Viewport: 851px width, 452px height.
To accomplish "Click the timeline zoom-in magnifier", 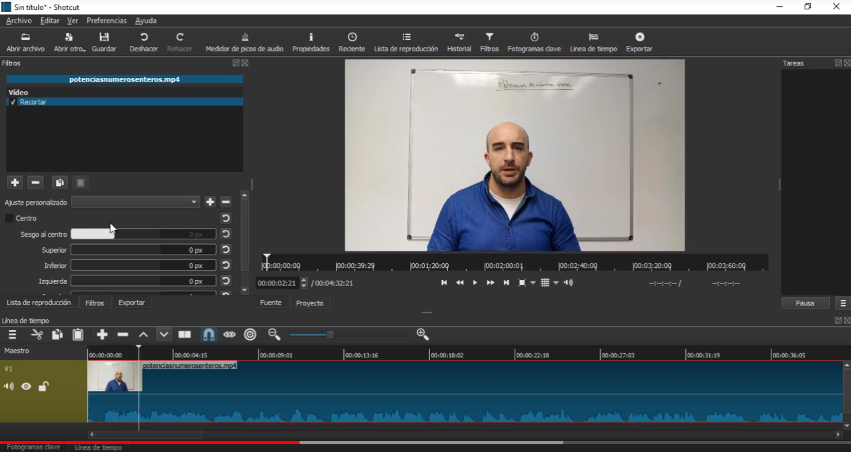I will pos(422,334).
